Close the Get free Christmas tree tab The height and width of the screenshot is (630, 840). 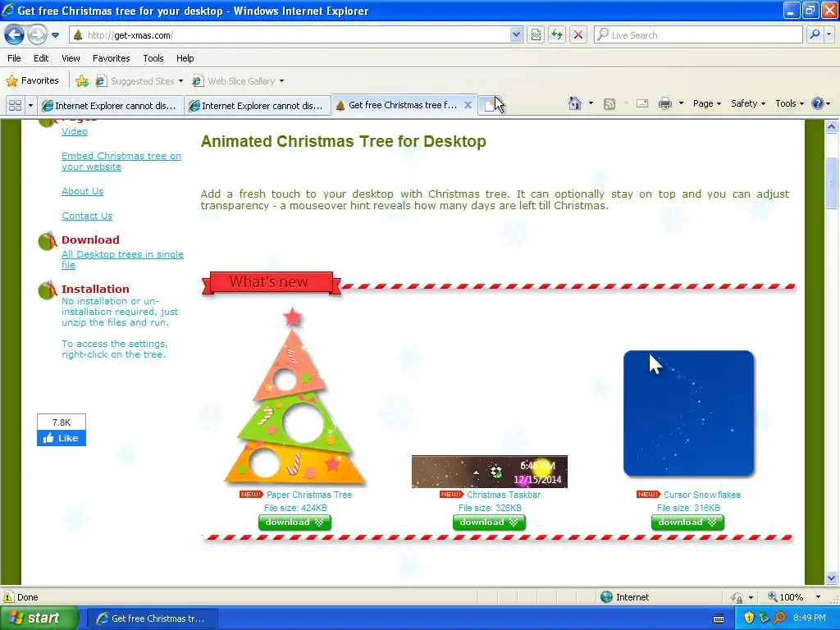(x=468, y=105)
